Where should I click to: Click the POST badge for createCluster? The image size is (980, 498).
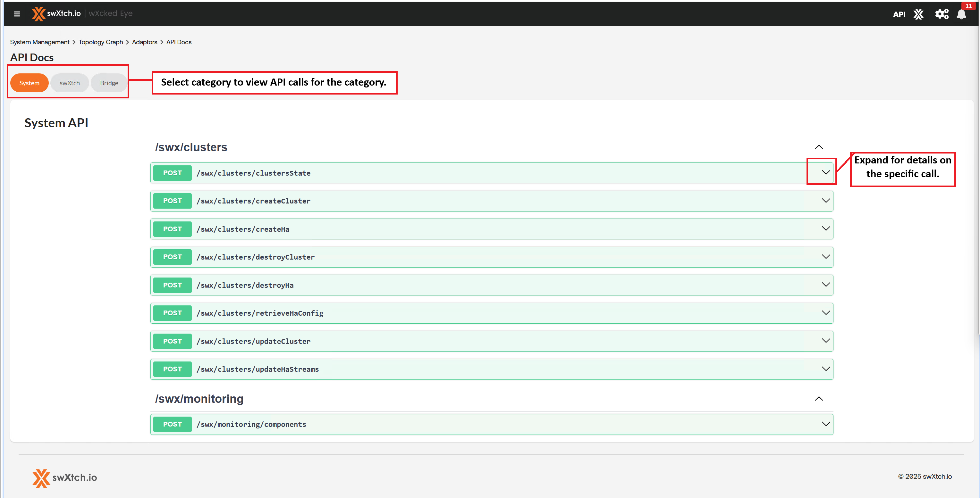[x=172, y=201]
